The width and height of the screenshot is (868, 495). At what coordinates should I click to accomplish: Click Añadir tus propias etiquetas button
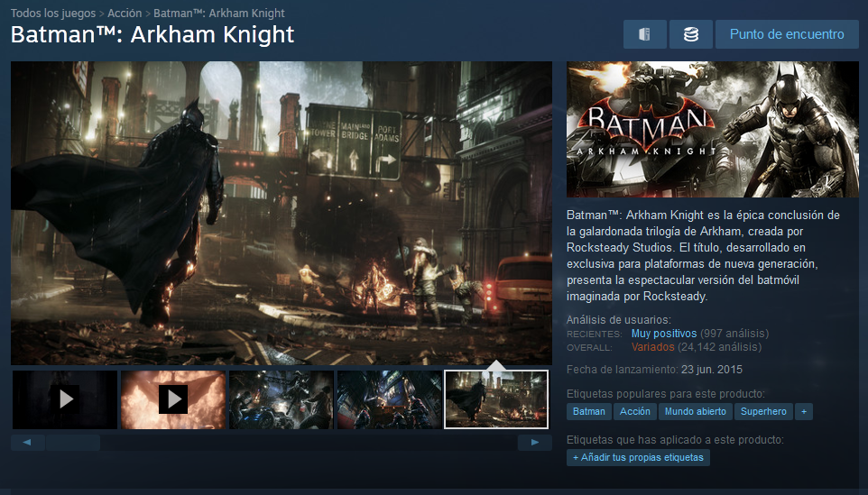pyautogui.click(x=638, y=457)
